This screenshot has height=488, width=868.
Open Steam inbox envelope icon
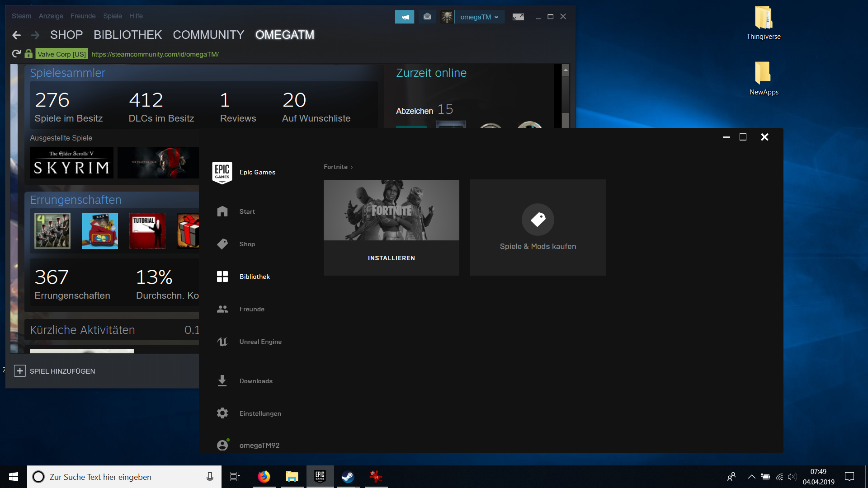point(427,17)
